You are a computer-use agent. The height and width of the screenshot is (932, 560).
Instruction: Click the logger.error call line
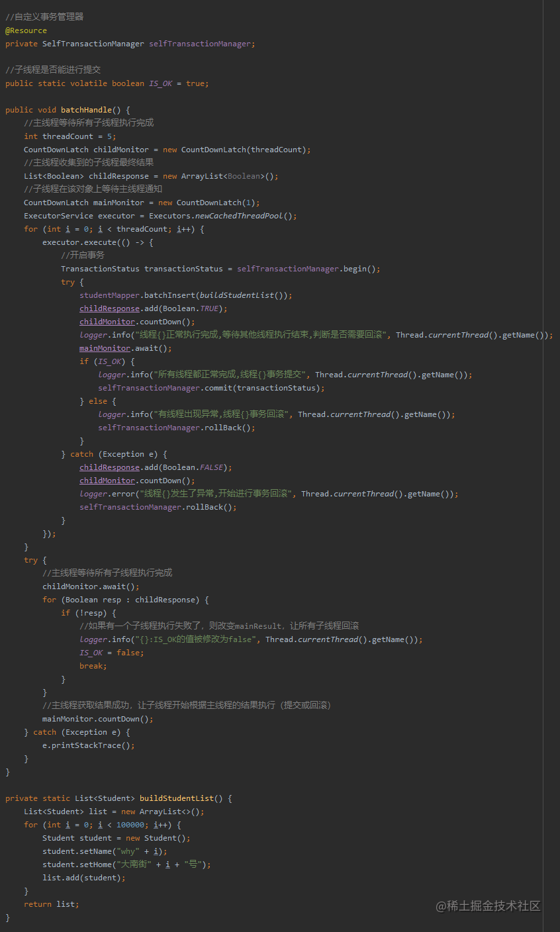269,494
